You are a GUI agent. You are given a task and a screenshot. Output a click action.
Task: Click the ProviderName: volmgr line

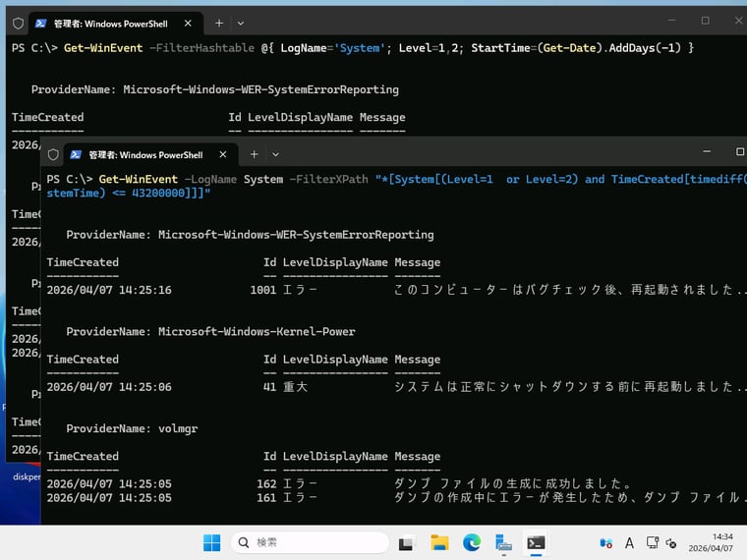132,429
